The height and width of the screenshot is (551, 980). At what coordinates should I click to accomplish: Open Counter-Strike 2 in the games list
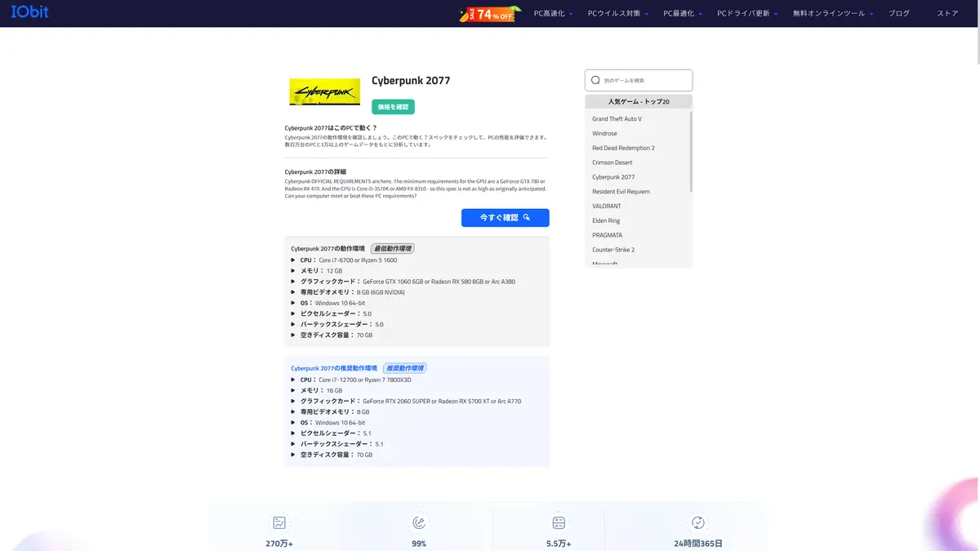(613, 250)
